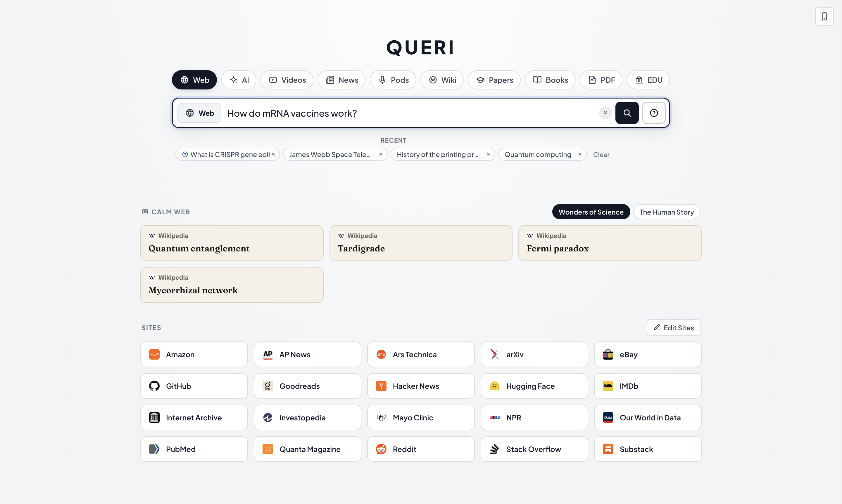Click the Edit Sites button
842x504 pixels.
click(673, 327)
